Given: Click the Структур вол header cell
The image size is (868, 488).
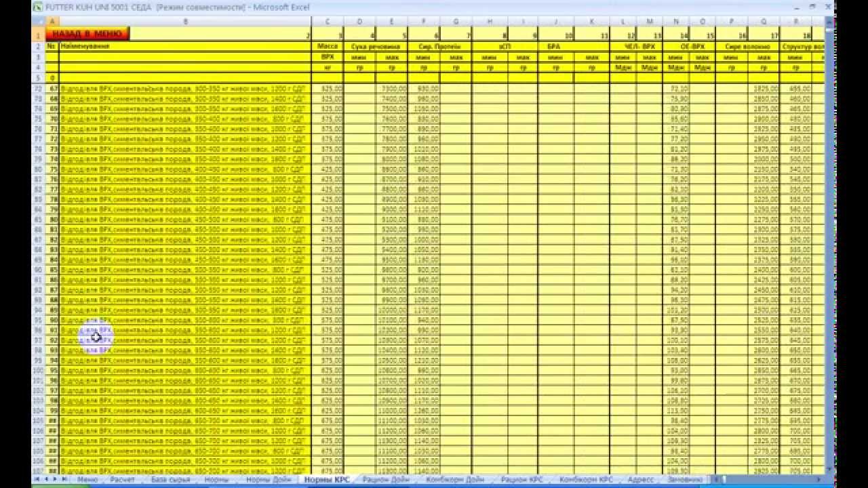Looking at the screenshot, I should pyautogui.click(x=803, y=46).
